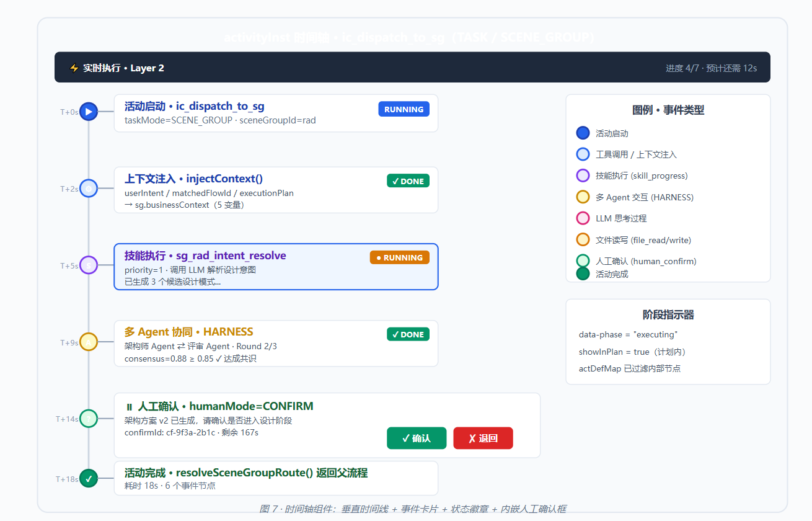
Task: Open the 活动启动 • ic_dispatch_to_sg card title
Action: point(195,106)
